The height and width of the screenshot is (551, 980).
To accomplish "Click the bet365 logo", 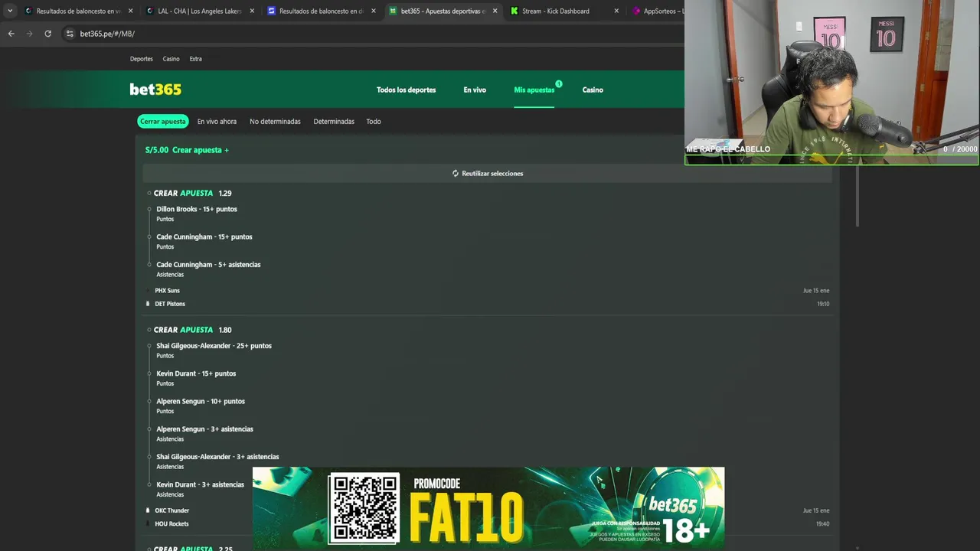I will pyautogui.click(x=155, y=90).
